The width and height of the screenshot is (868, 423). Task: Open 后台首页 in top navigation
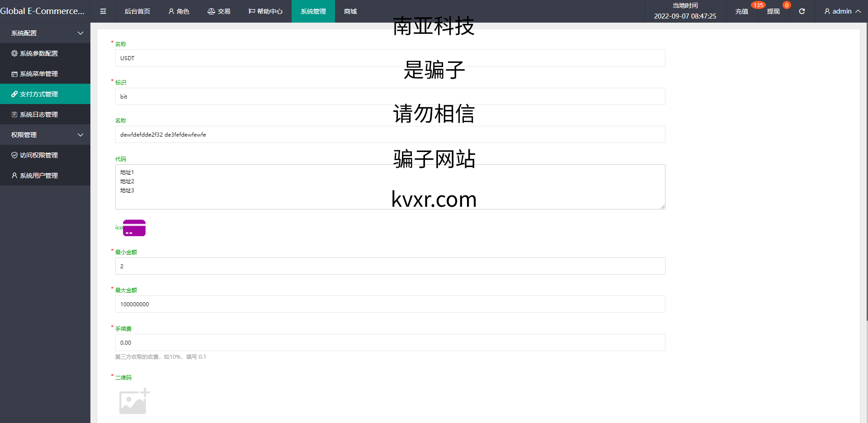point(137,11)
